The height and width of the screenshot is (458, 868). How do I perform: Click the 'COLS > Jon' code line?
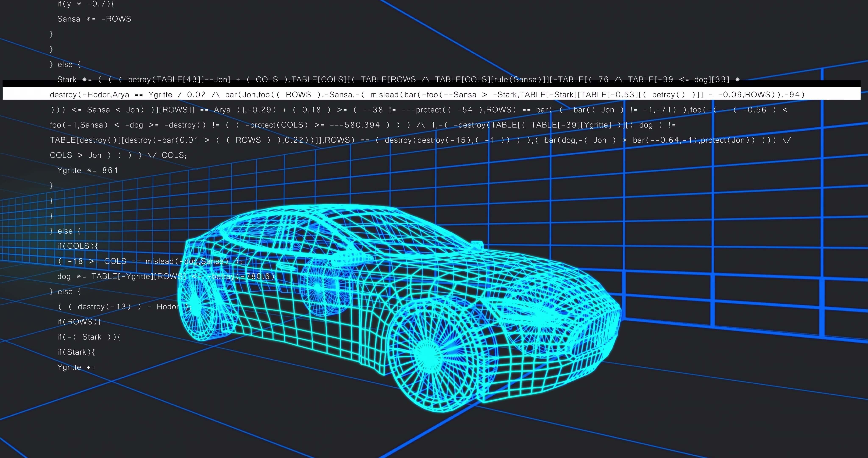click(x=118, y=155)
